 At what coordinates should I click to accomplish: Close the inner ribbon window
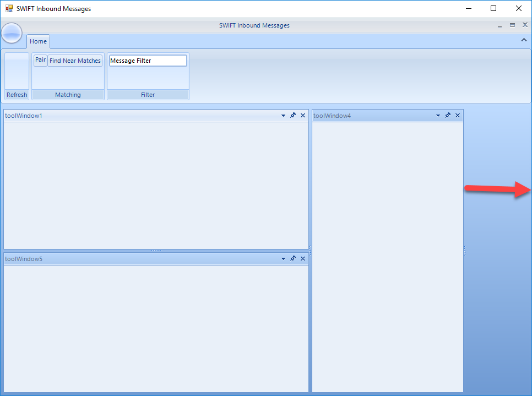525,25
